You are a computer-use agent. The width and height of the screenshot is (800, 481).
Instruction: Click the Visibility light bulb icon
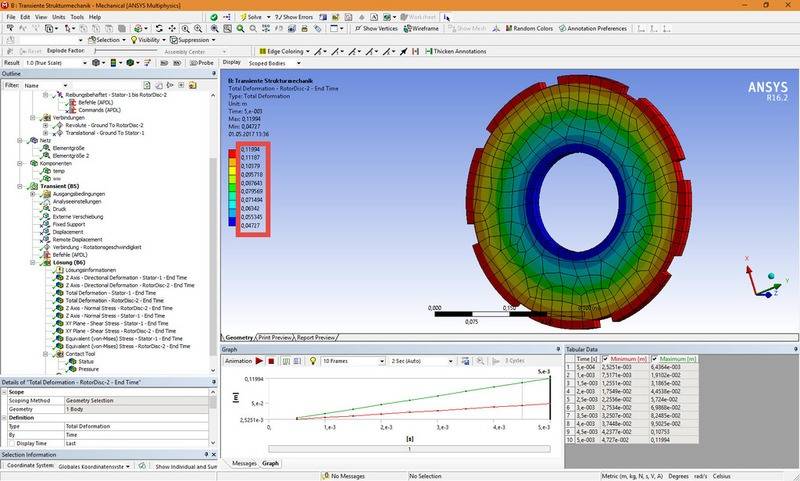(134, 40)
